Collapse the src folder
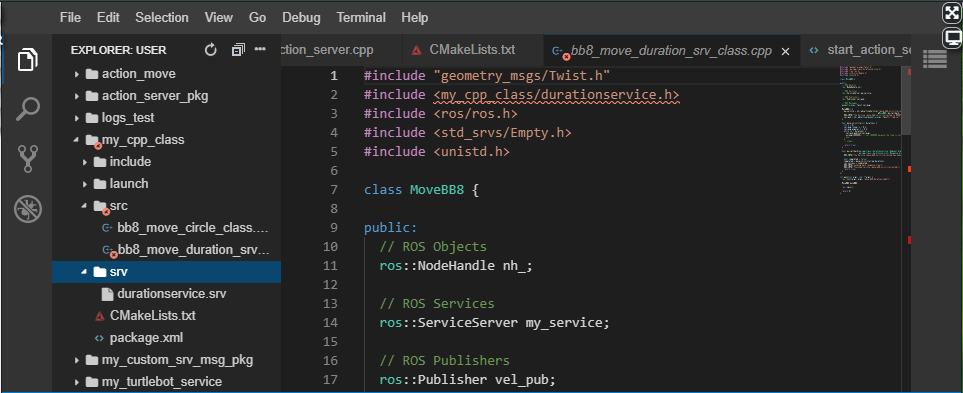Image resolution: width=963 pixels, height=393 pixels. (85, 206)
